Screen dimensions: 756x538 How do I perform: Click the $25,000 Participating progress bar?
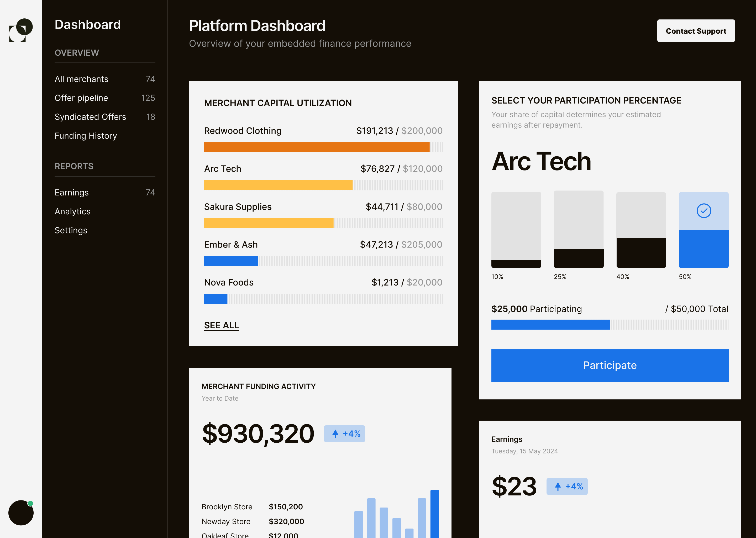[610, 324]
